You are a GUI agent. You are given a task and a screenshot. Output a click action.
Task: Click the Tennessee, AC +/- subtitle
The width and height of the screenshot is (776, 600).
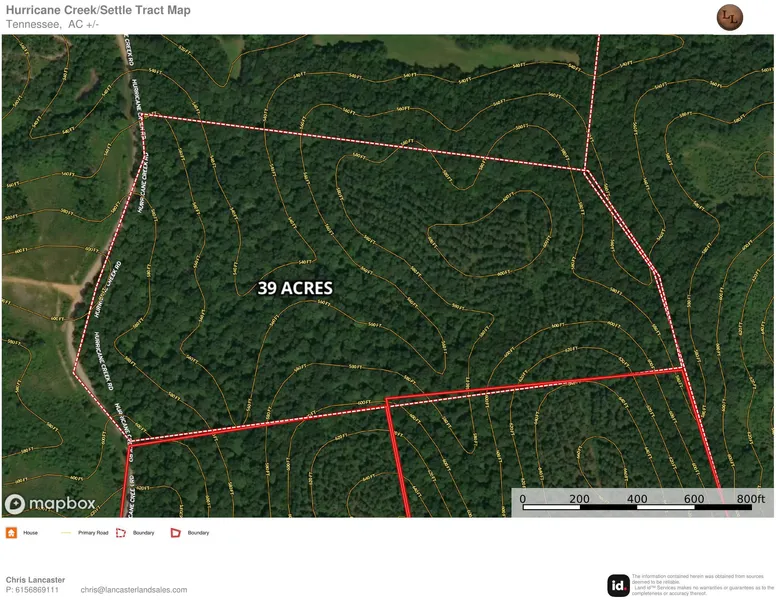click(x=52, y=24)
